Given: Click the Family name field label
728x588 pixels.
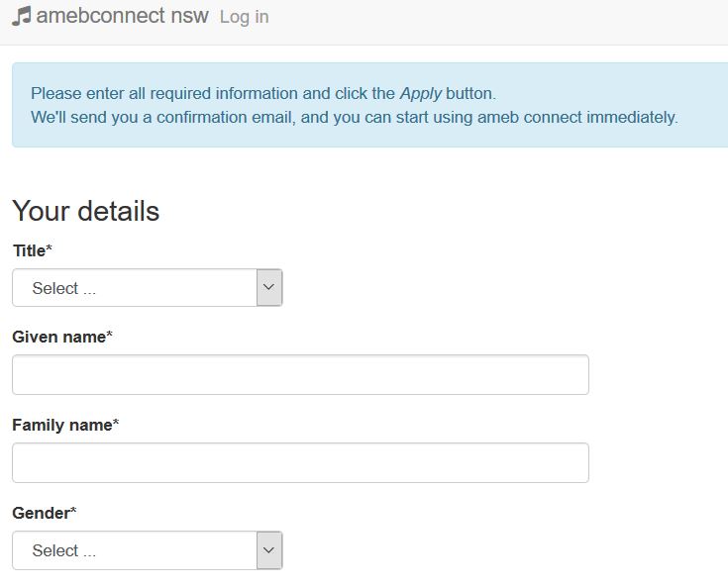Looking at the screenshot, I should point(62,426).
